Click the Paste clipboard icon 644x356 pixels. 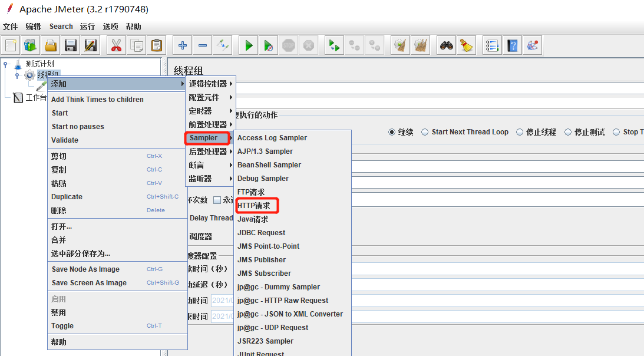click(157, 45)
